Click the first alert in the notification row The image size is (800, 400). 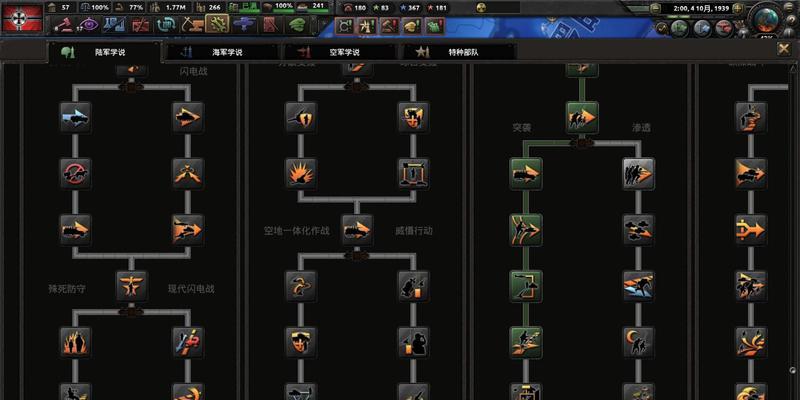click(x=345, y=24)
